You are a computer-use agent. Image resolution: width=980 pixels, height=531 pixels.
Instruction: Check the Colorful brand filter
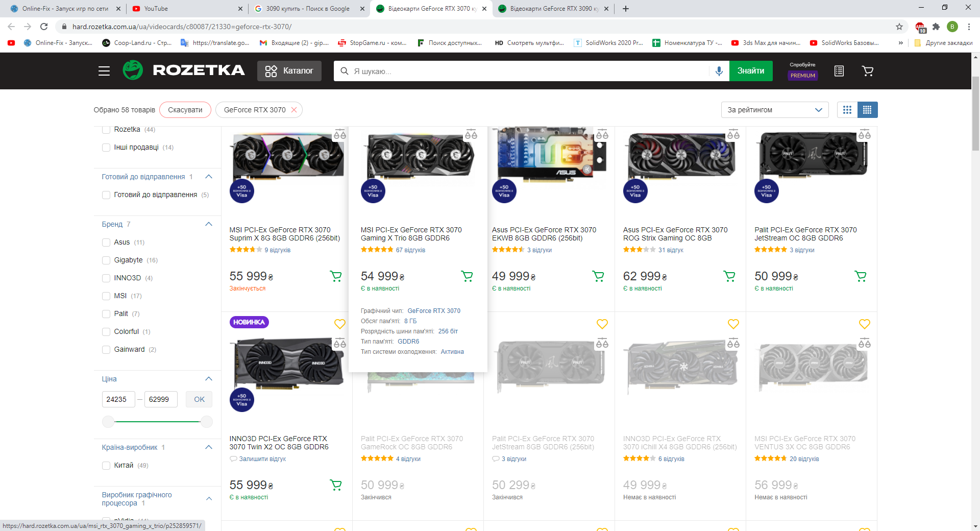point(106,332)
